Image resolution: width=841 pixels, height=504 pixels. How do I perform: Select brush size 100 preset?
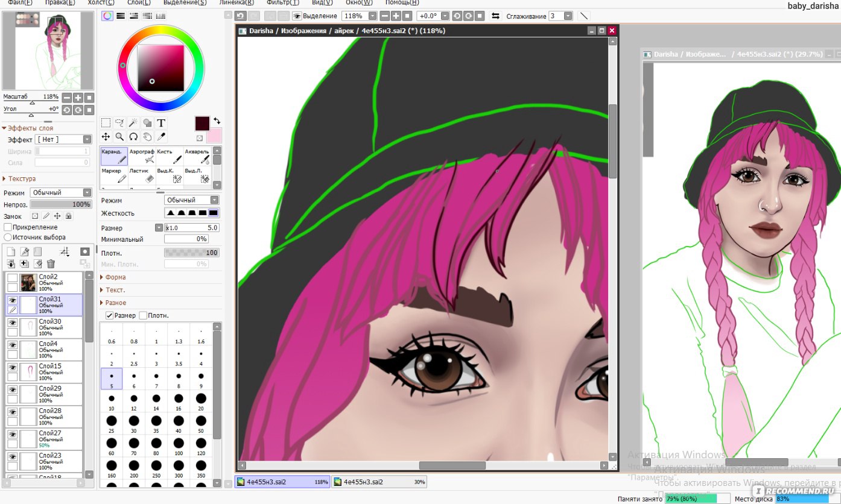click(x=179, y=446)
